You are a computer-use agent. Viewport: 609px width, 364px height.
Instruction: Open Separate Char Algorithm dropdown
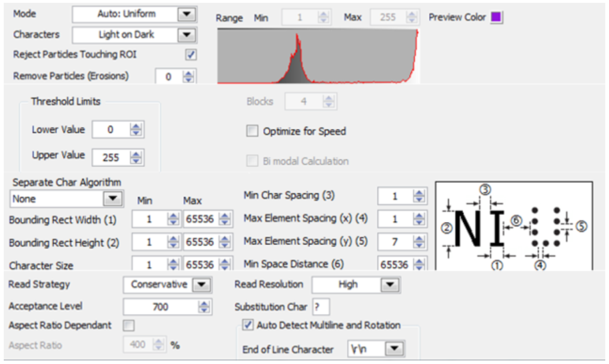pos(113,199)
